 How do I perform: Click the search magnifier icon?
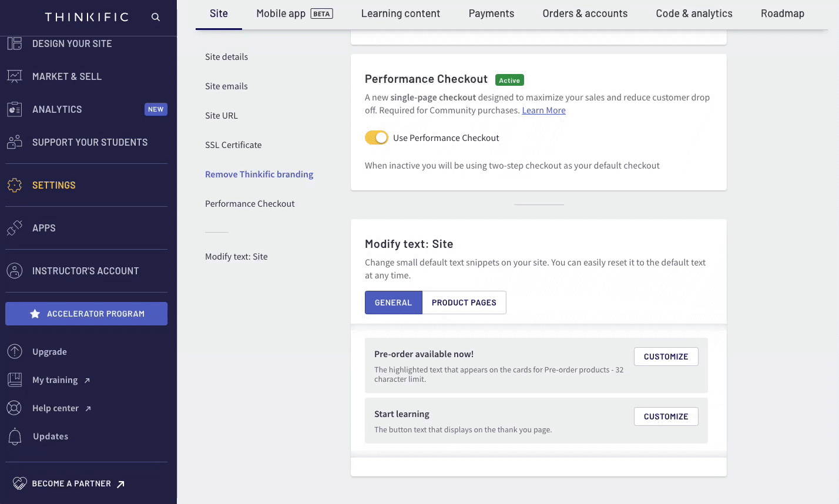point(156,17)
